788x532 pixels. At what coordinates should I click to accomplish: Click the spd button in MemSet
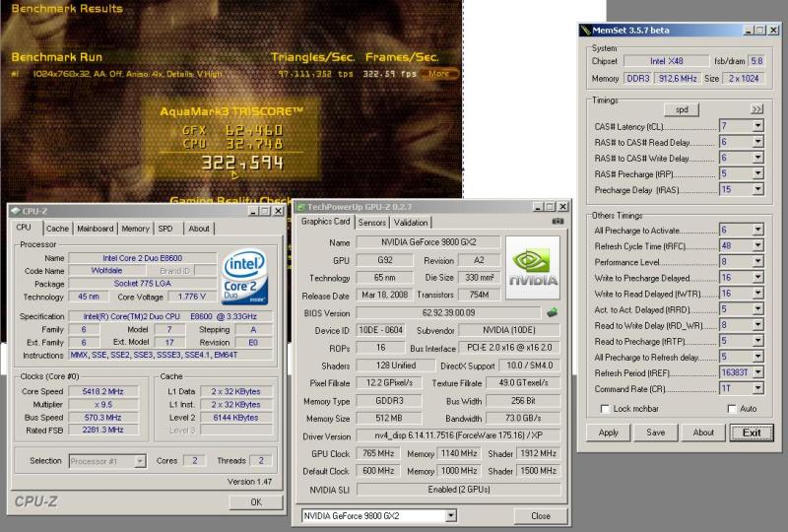tap(682, 109)
